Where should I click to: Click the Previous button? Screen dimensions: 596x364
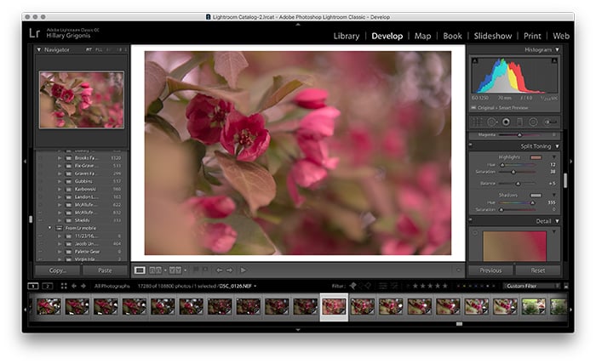pos(490,270)
